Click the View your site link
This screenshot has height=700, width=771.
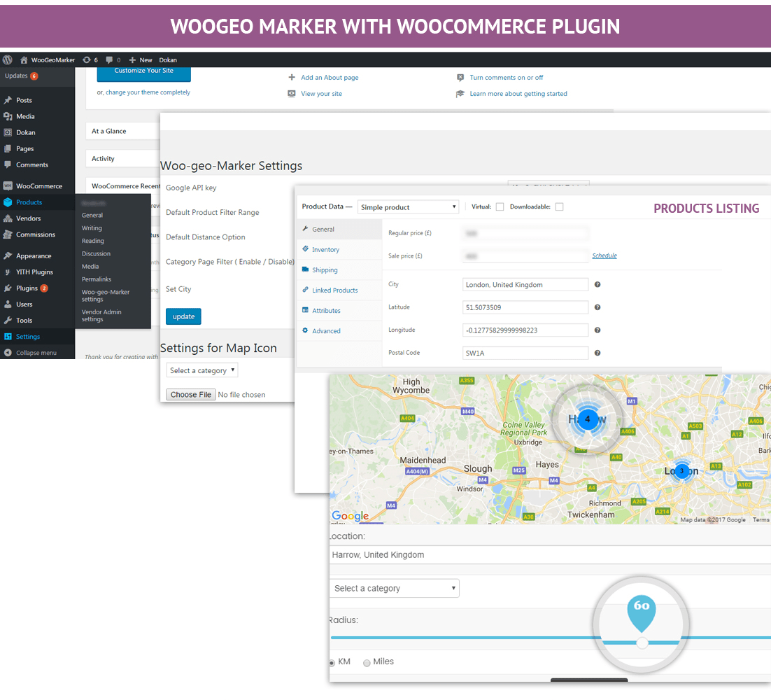(x=322, y=94)
